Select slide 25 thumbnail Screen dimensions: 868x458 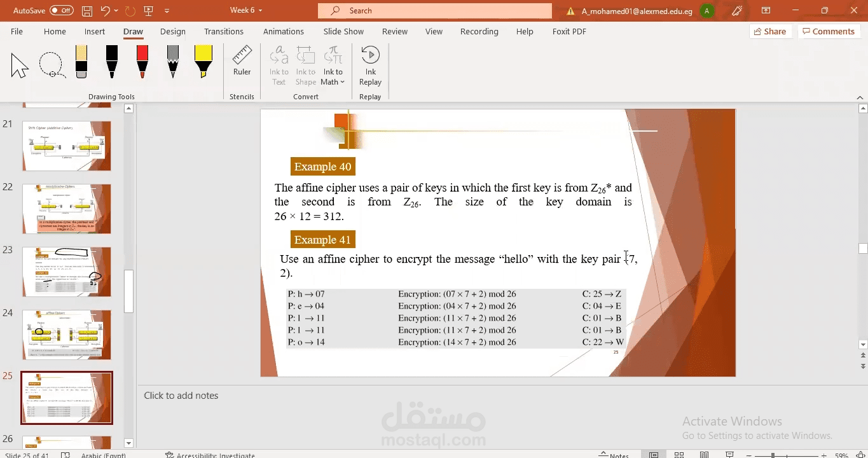[x=67, y=398]
